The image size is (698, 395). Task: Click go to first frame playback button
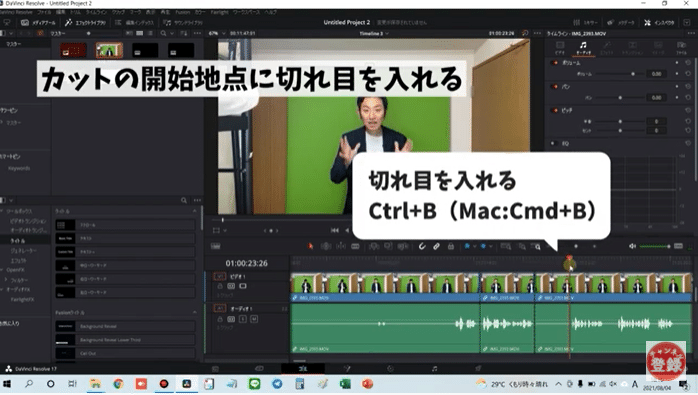335,230
